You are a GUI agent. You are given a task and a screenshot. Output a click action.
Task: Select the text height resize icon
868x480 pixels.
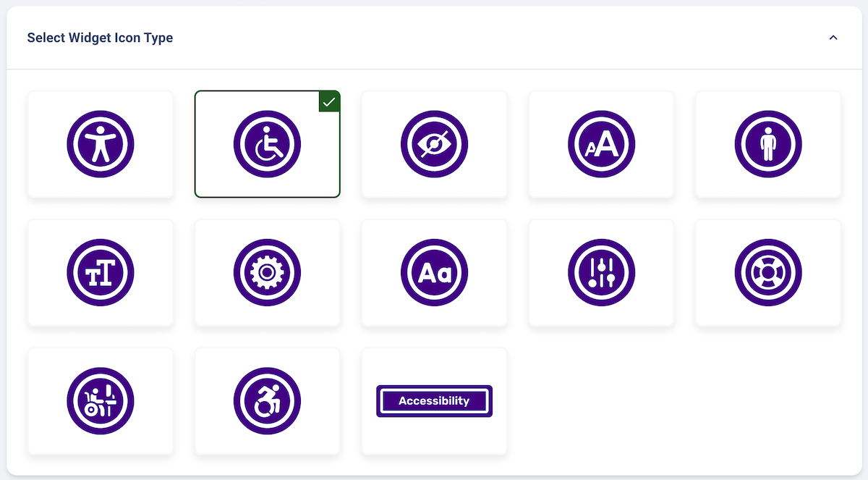pos(101,273)
